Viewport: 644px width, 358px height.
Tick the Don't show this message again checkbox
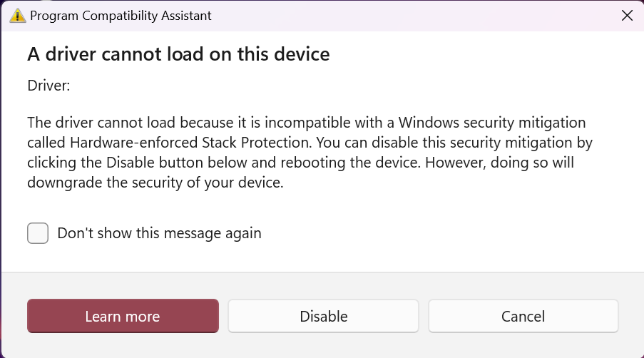(x=38, y=233)
